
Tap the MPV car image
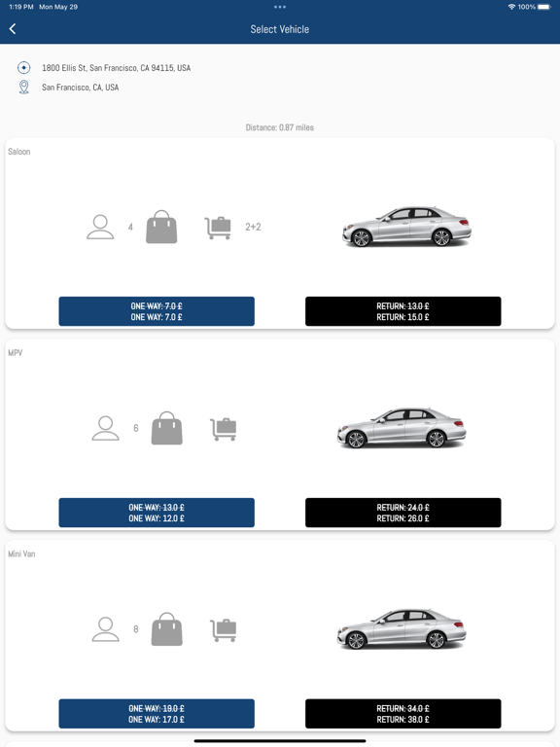(x=402, y=428)
